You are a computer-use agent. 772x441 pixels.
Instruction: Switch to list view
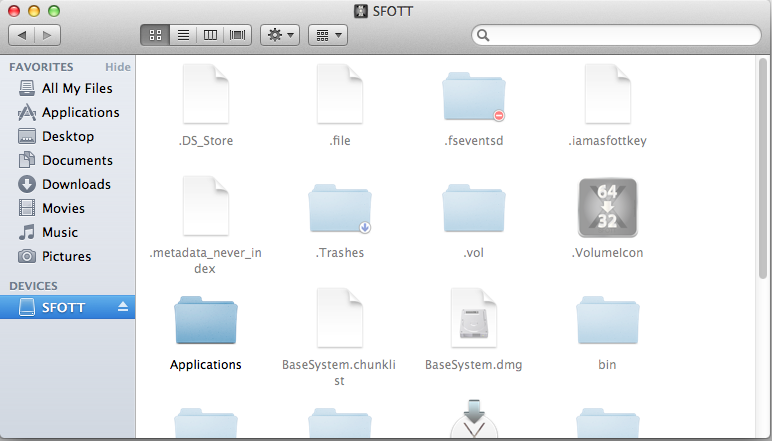coord(183,35)
